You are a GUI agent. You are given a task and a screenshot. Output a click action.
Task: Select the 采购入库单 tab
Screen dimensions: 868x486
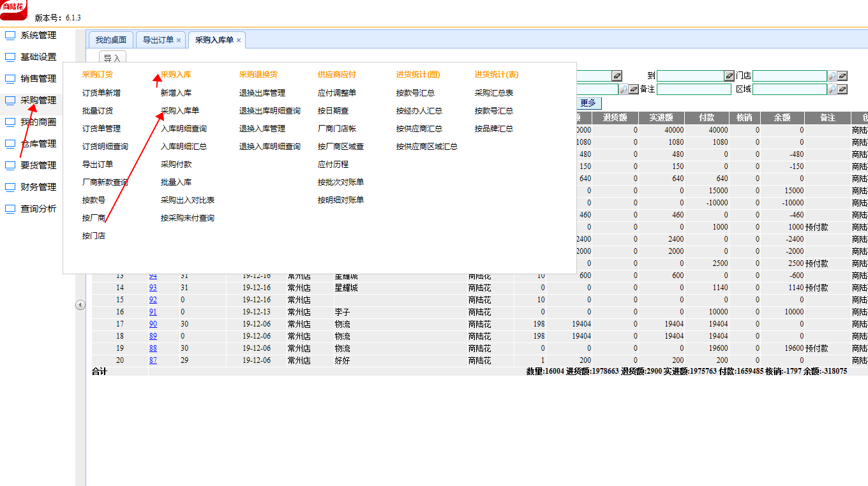pos(214,40)
